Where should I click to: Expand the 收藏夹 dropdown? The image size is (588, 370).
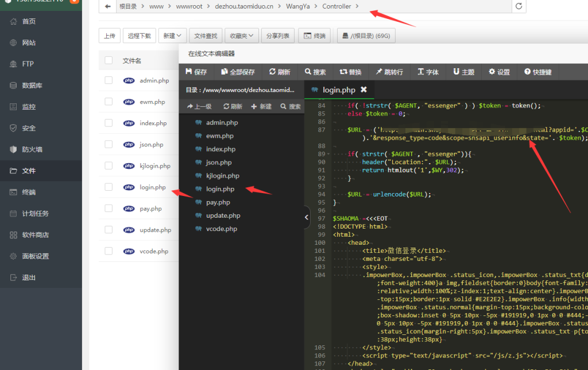241,35
